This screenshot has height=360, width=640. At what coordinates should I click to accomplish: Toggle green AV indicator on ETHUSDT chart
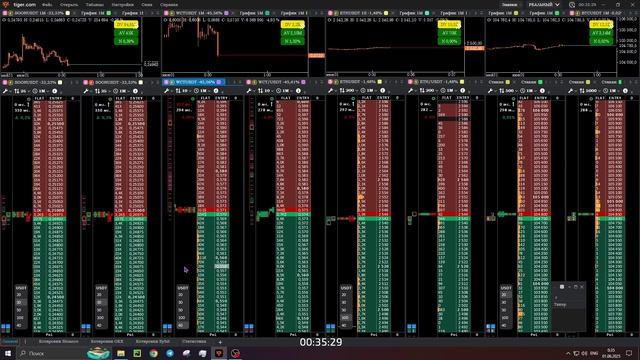tap(449, 33)
